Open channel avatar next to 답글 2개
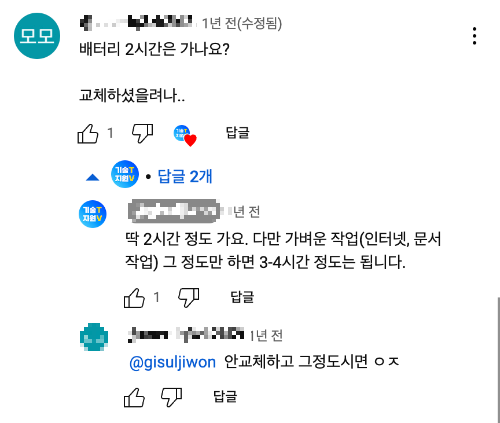 (125, 174)
